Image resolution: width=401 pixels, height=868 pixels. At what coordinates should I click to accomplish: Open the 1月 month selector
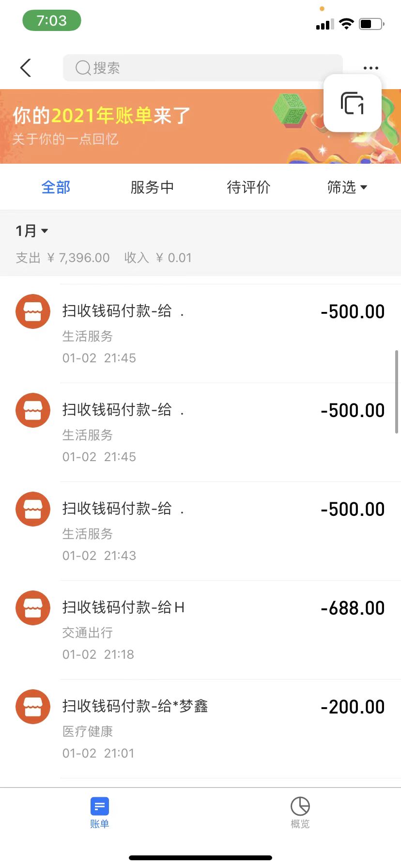(x=32, y=231)
